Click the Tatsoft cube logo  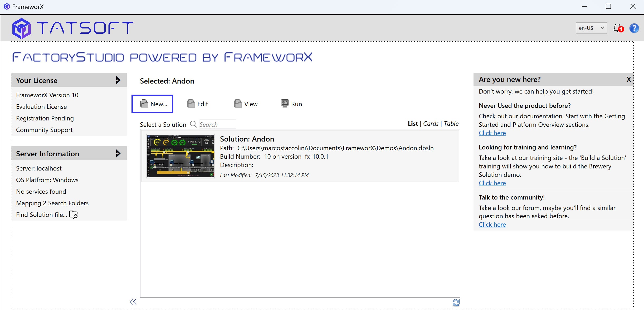pyautogui.click(x=21, y=28)
